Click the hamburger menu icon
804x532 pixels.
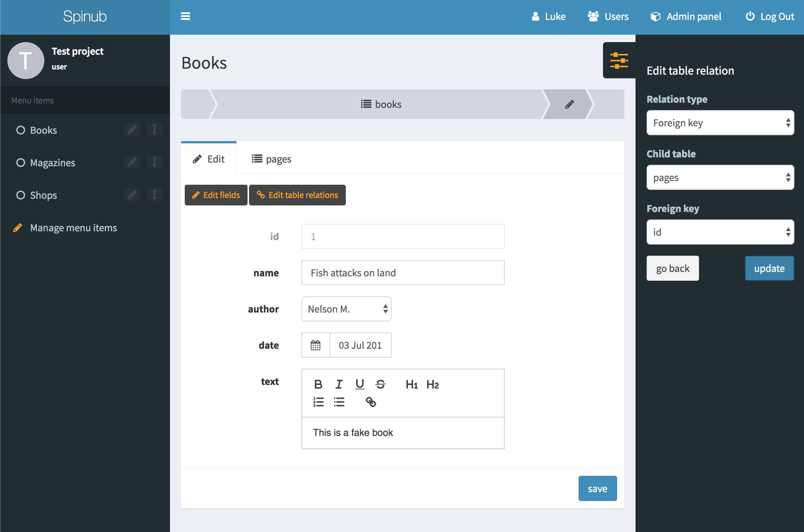[185, 16]
